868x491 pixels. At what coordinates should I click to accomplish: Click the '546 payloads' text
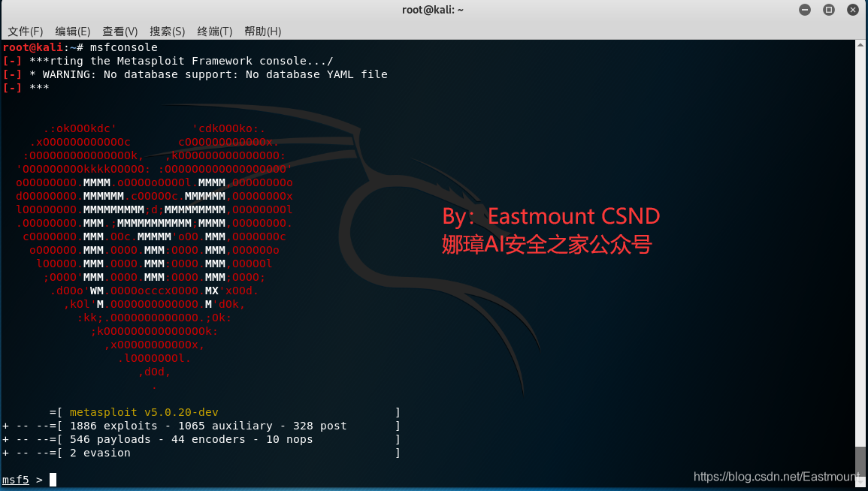[110, 440]
